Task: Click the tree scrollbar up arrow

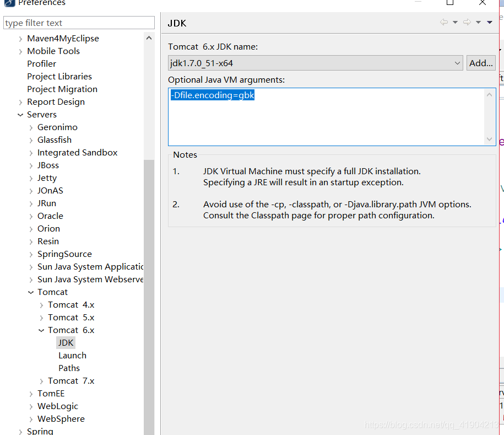Action: (149, 38)
